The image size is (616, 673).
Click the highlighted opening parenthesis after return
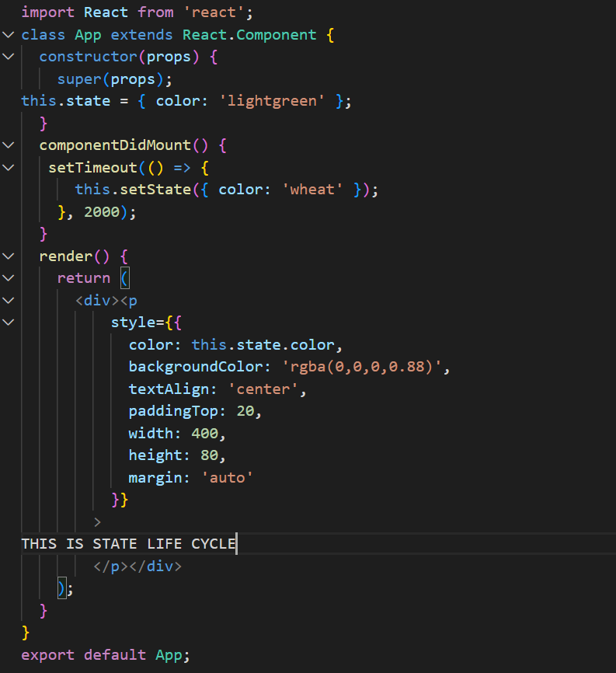(x=125, y=278)
